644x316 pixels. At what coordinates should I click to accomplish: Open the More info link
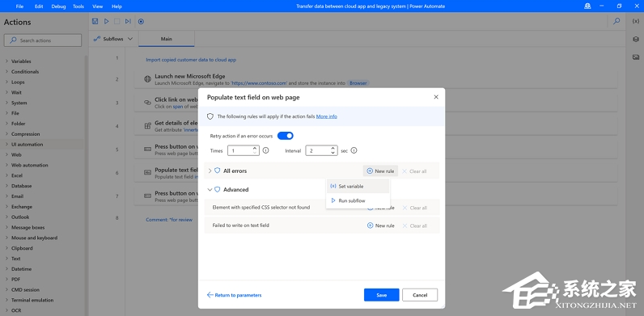(327, 116)
